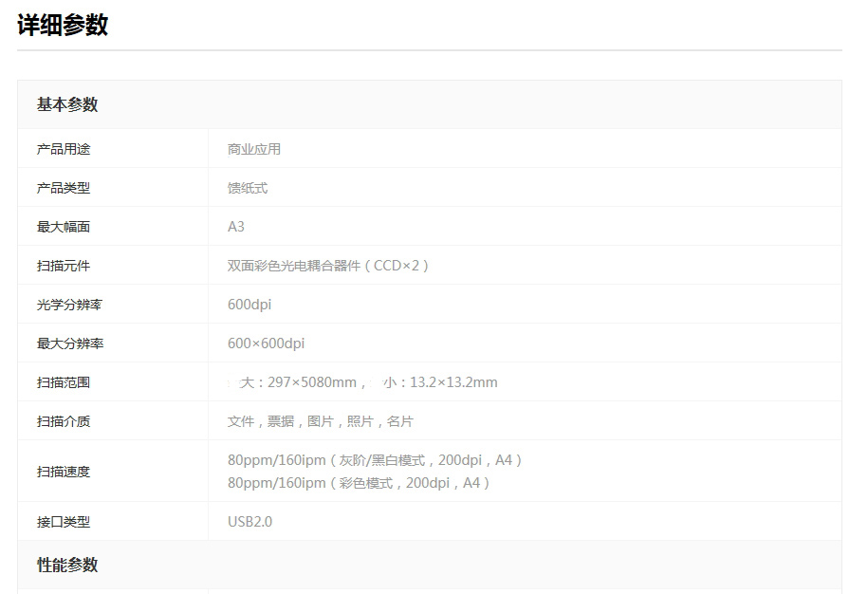Click the 商业应用 value text
Screen dimensions: 868x594
pos(253,149)
